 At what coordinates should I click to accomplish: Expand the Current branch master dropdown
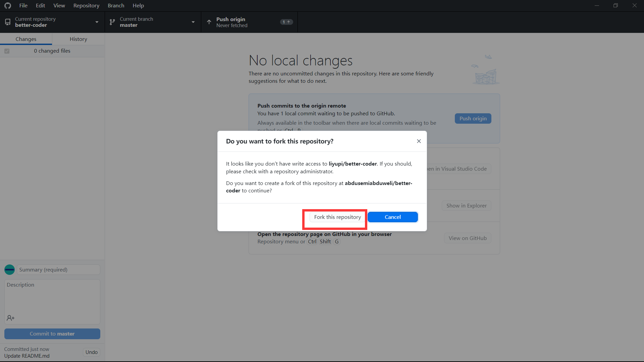(x=153, y=22)
